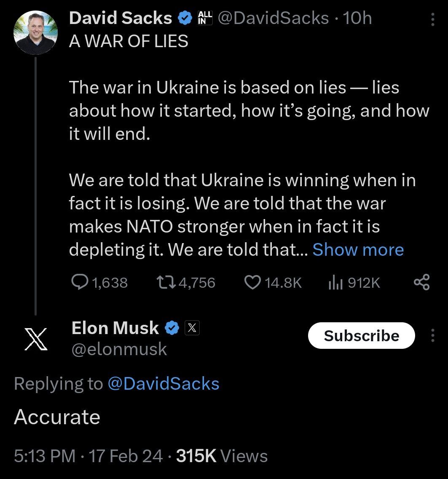Click David Sacks' blue verified checkmark

pyautogui.click(x=184, y=18)
